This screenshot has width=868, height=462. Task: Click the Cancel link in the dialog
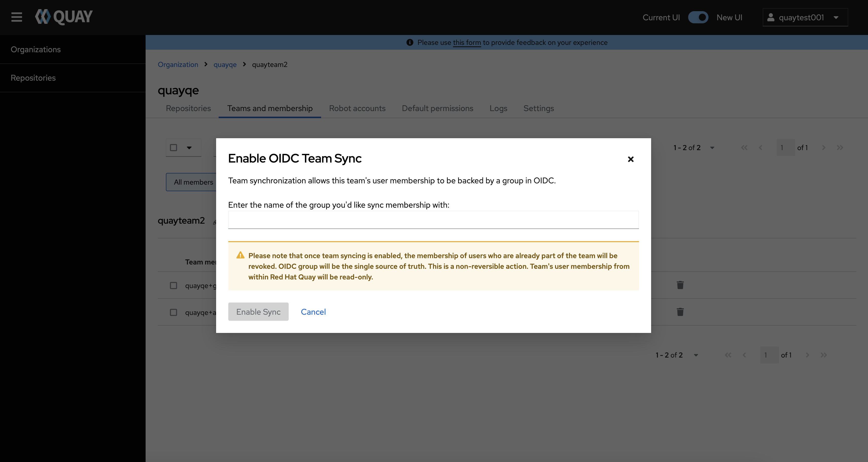click(313, 312)
